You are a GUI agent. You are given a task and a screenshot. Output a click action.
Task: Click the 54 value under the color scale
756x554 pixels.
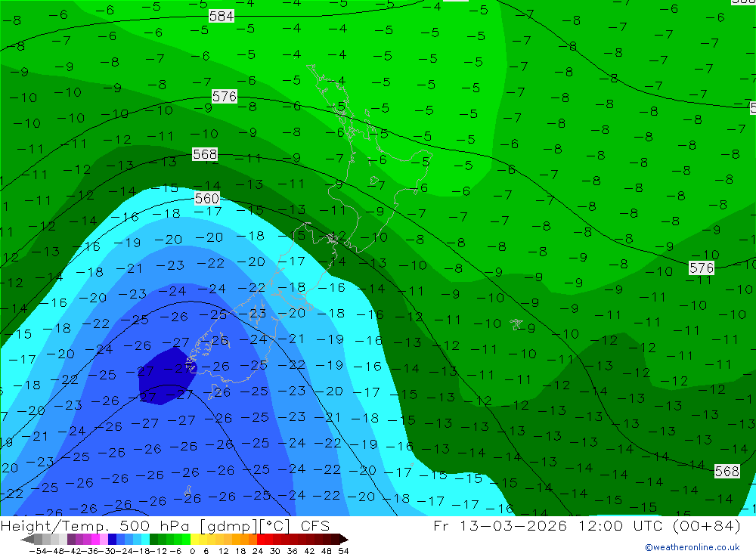(343, 551)
